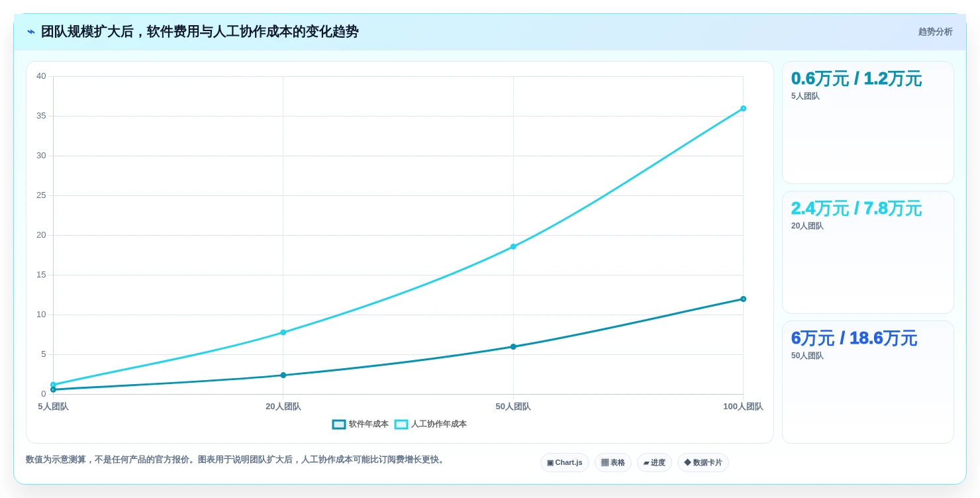The width and height of the screenshot is (980, 498).
Task: Click the 软件年成本 legend label
Action: click(369, 424)
